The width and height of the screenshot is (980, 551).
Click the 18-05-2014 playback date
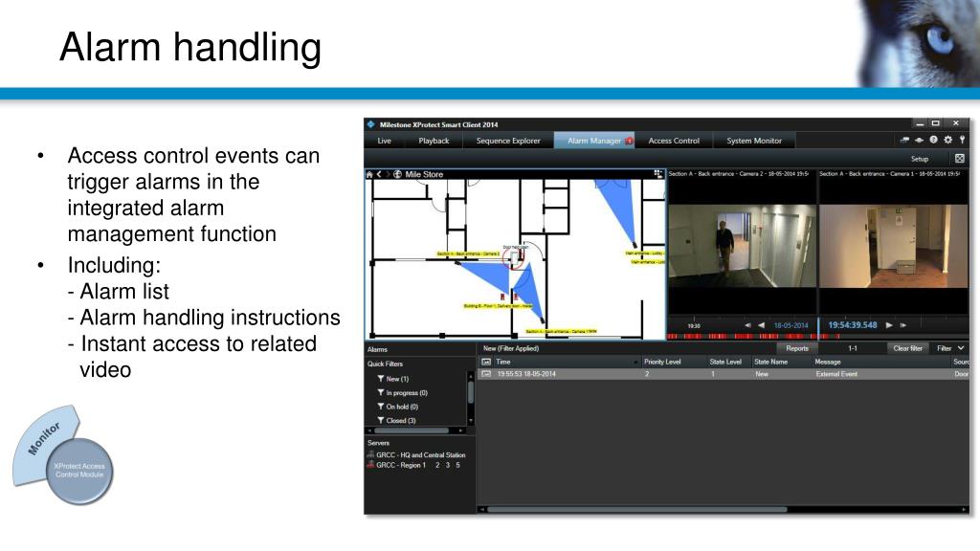[791, 325]
